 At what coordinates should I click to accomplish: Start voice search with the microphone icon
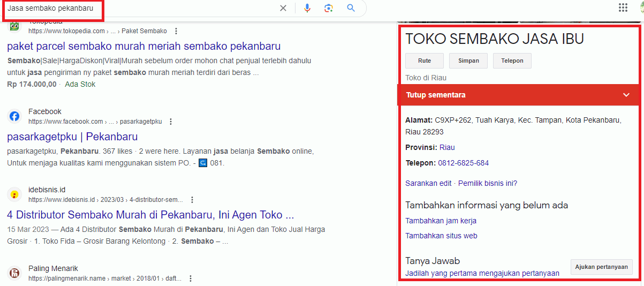coord(307,8)
